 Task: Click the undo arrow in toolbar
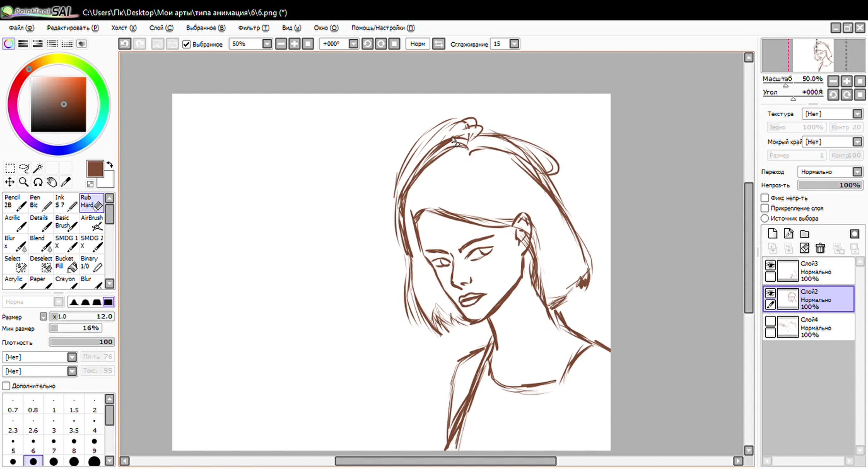(125, 44)
